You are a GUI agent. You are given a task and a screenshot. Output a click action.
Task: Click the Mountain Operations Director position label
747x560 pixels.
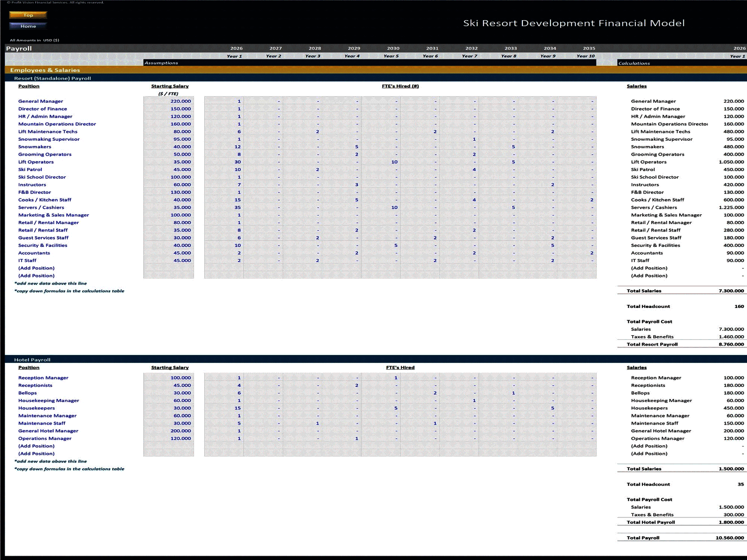tap(57, 124)
